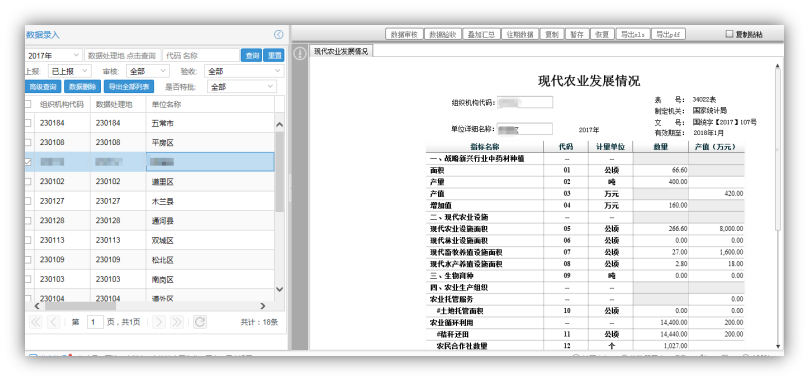Select the 南岗区 unit name cell
The width and height of the screenshot is (810, 382).
point(210,280)
